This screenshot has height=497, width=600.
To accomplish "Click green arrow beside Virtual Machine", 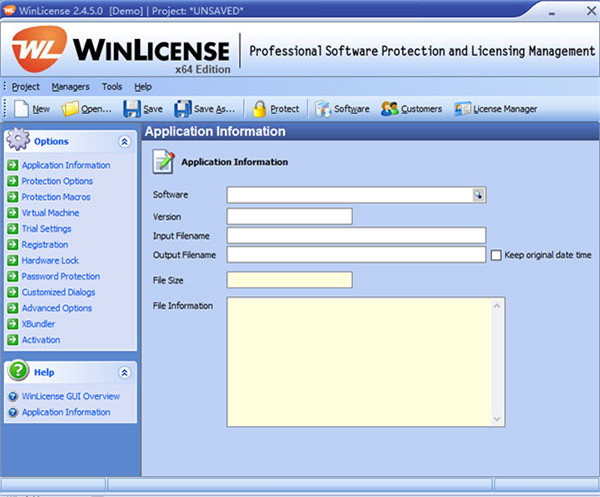I will [x=13, y=213].
